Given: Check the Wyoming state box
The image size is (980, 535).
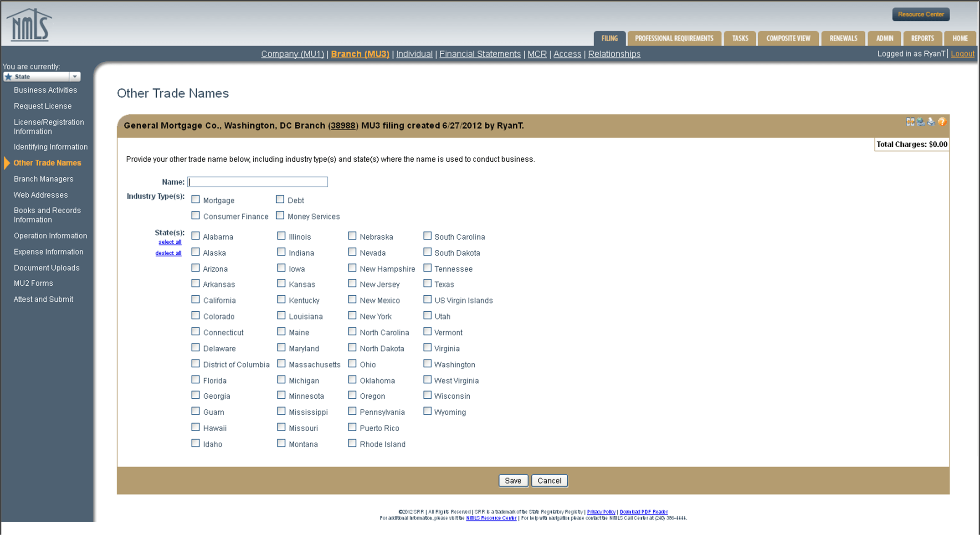Looking at the screenshot, I should click(x=427, y=412).
